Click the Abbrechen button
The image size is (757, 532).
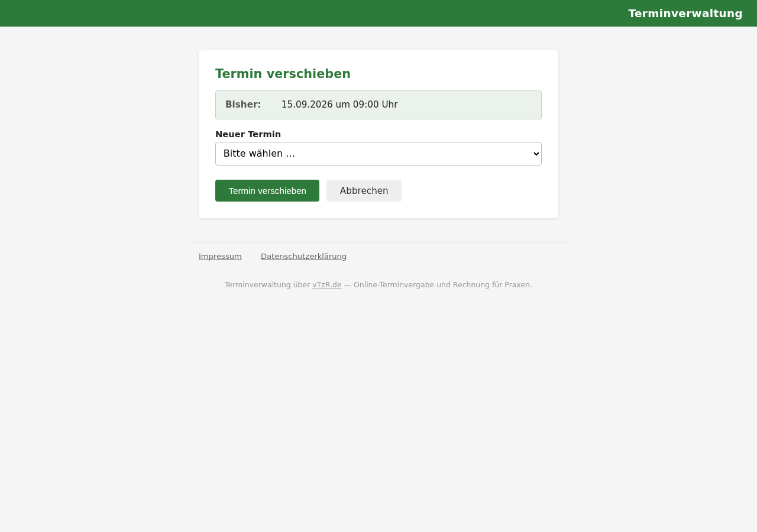[x=364, y=191]
